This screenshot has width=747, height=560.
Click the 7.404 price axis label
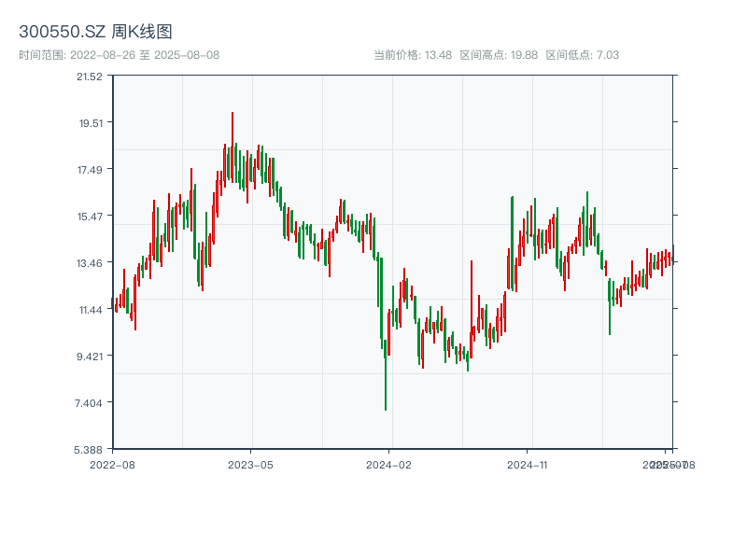pos(90,402)
